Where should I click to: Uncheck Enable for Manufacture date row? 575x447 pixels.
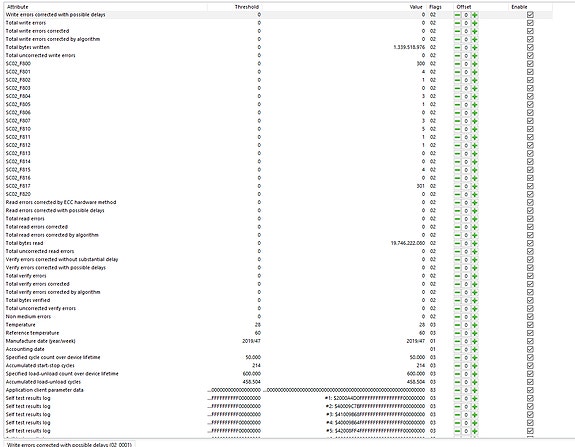[530, 341]
